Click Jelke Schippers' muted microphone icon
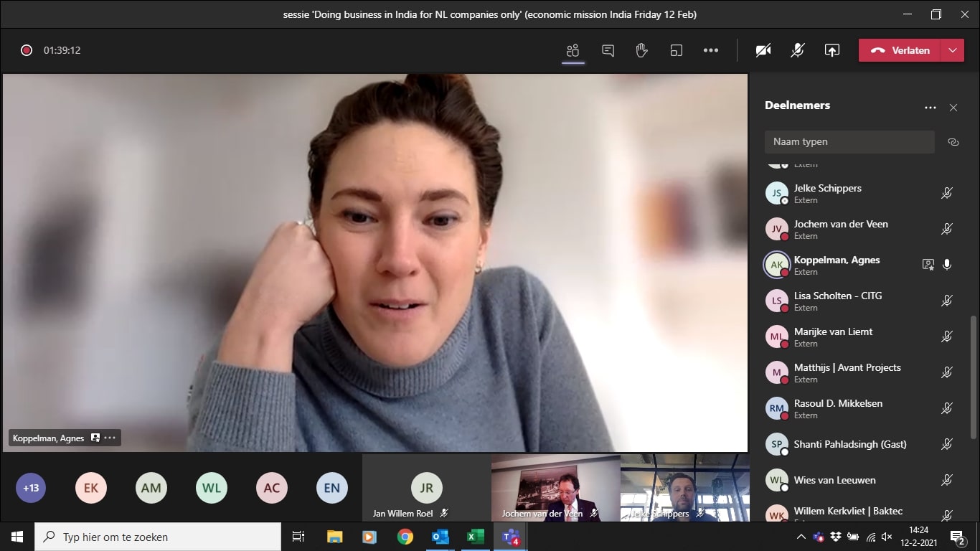 point(946,193)
